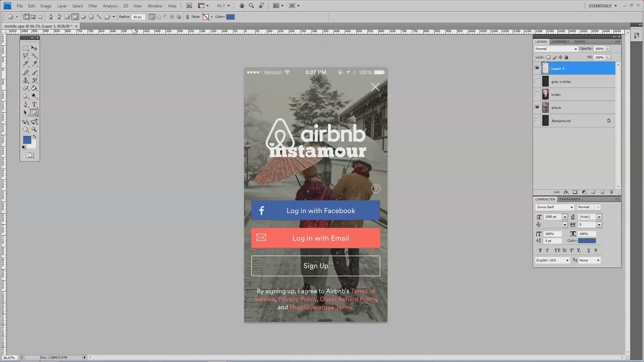This screenshot has width=644, height=362.
Task: Click the options bar Color swatch
Action: (230, 17)
